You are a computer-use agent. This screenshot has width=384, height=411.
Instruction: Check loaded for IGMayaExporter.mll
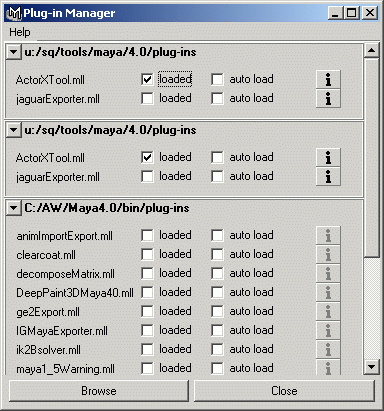click(x=147, y=330)
